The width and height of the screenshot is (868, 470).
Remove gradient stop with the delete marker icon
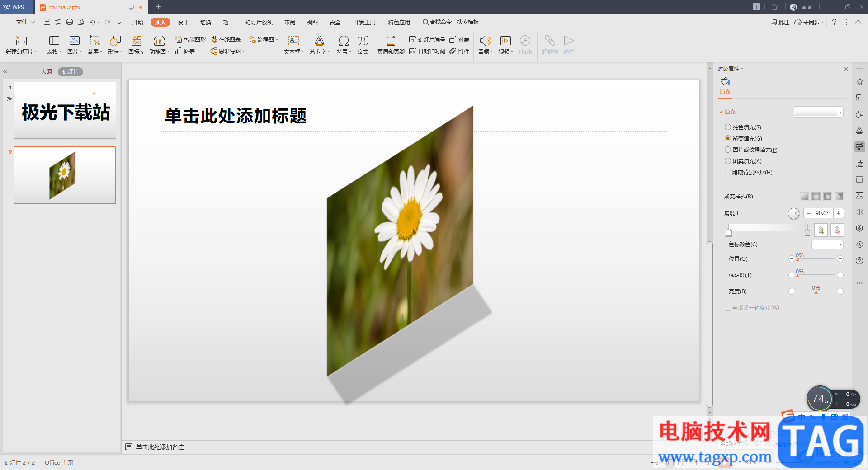(x=837, y=230)
